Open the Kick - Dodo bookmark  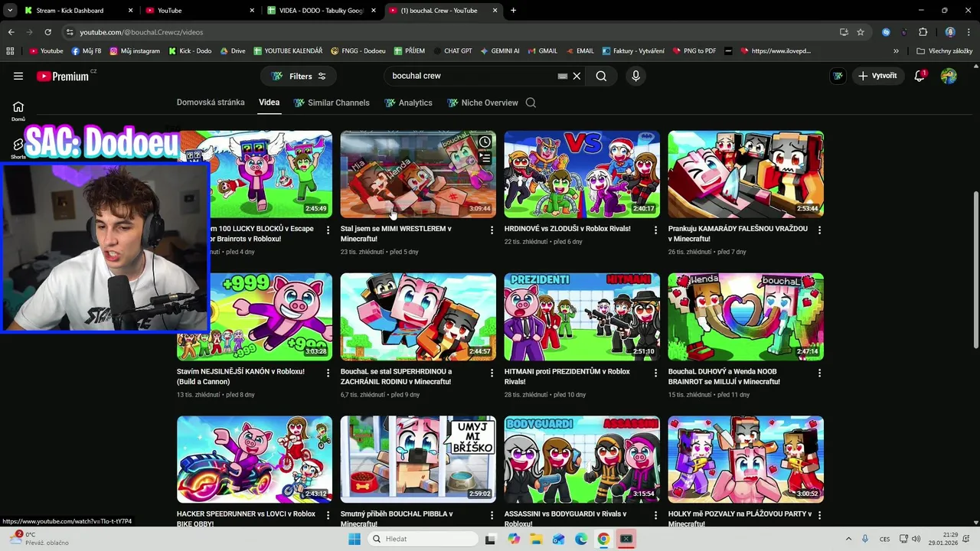(x=189, y=51)
